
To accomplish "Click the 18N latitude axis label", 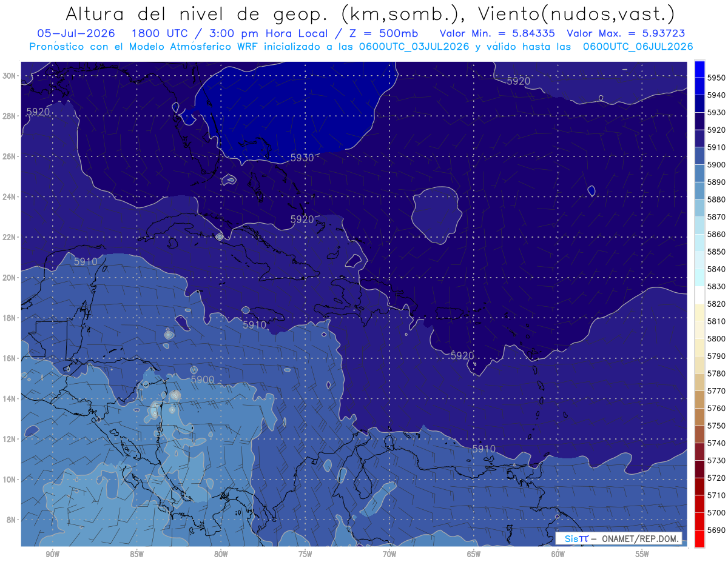I will [x=10, y=318].
